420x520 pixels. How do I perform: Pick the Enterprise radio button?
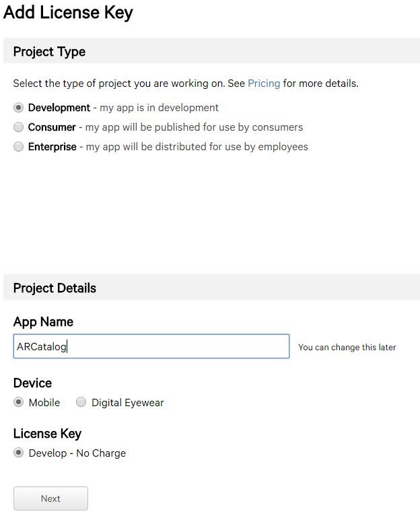[19, 147]
